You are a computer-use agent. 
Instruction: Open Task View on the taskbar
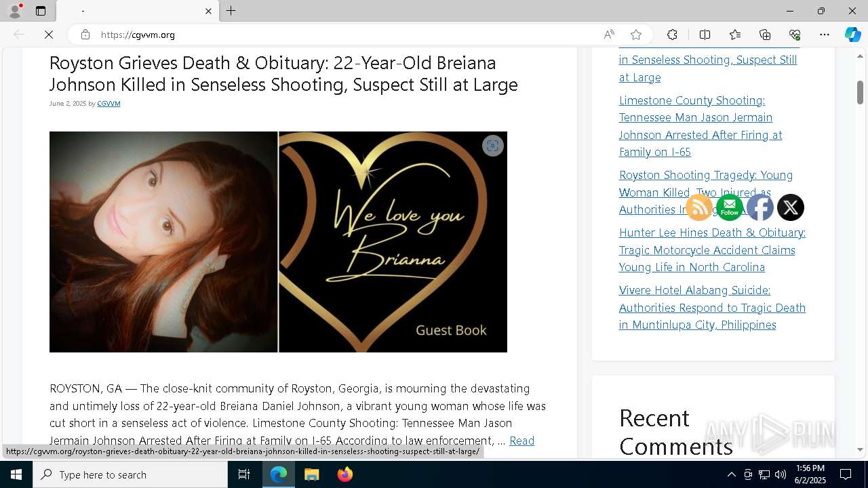point(244,474)
